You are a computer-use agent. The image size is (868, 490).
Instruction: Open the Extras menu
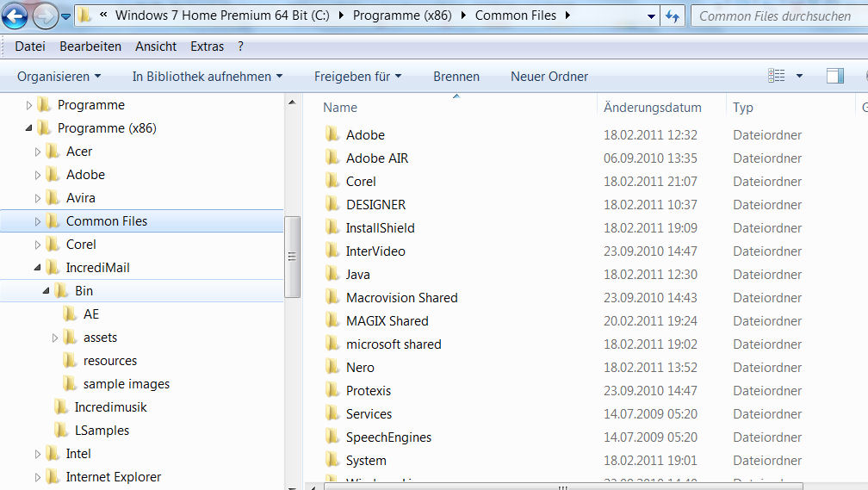click(x=207, y=47)
